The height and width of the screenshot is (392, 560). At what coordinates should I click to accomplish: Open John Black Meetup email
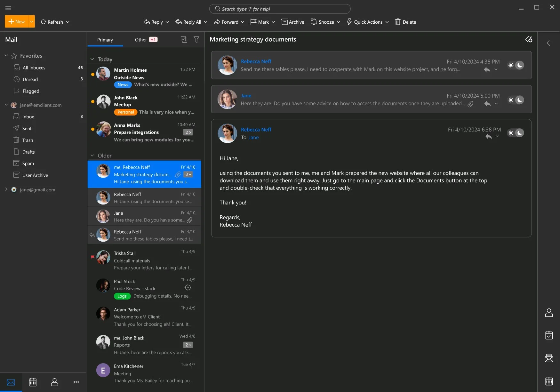pos(144,105)
